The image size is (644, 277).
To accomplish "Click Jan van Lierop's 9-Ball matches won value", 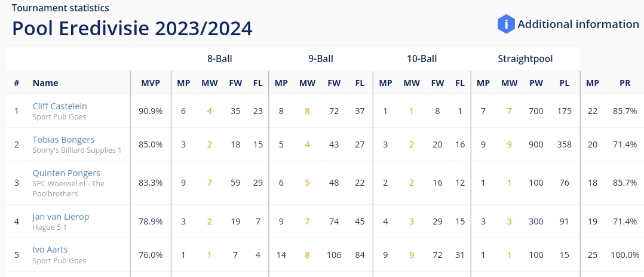I will 307,221.
